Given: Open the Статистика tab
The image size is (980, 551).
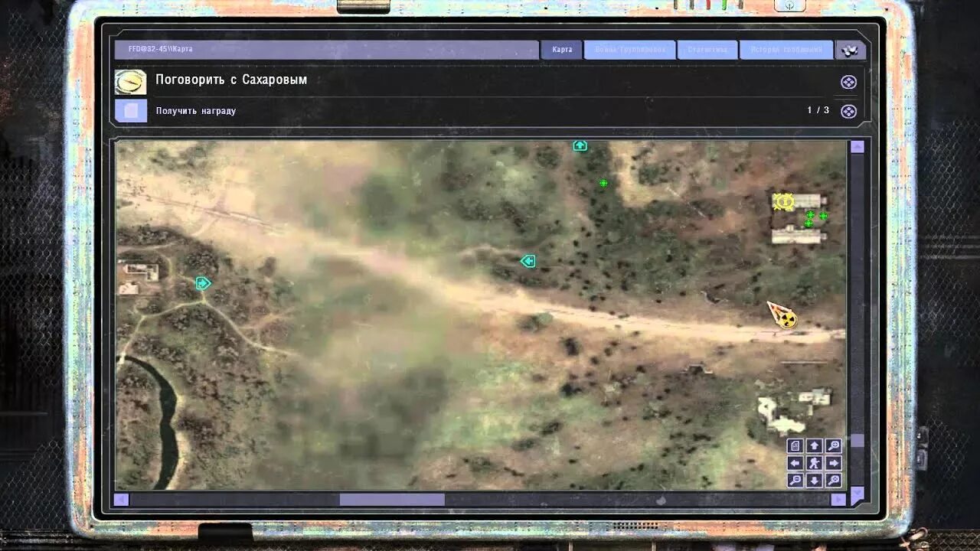Looking at the screenshot, I should coord(707,50).
